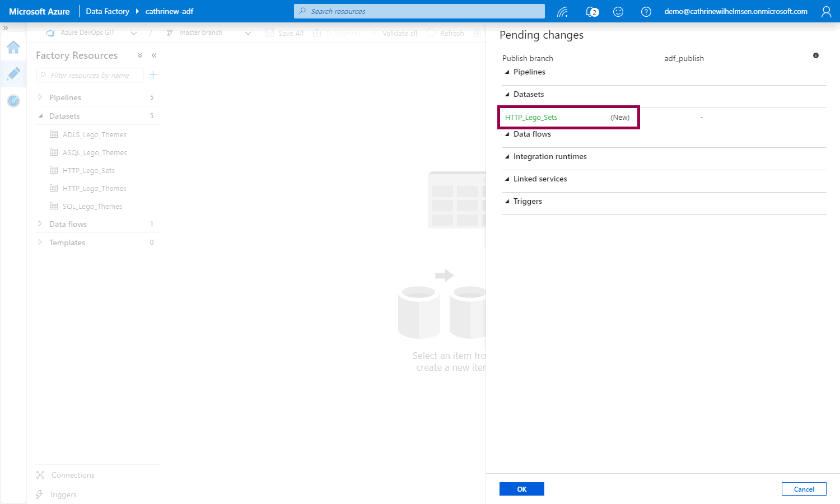Click the user account avatar icon
The width and height of the screenshot is (840, 504).
tap(826, 12)
